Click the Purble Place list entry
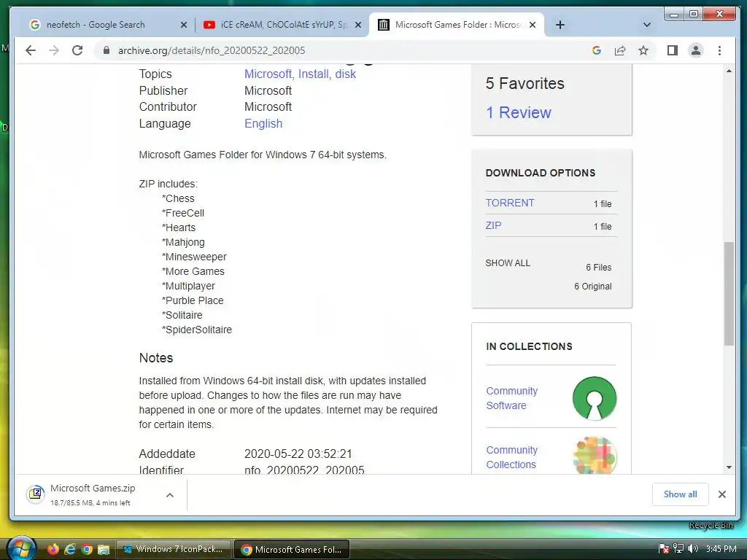 click(x=193, y=300)
